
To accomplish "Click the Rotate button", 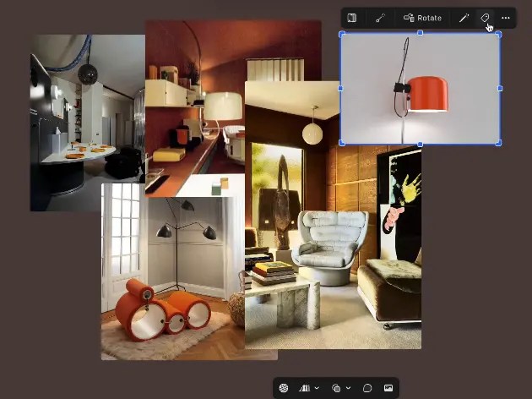I will click(x=421, y=18).
